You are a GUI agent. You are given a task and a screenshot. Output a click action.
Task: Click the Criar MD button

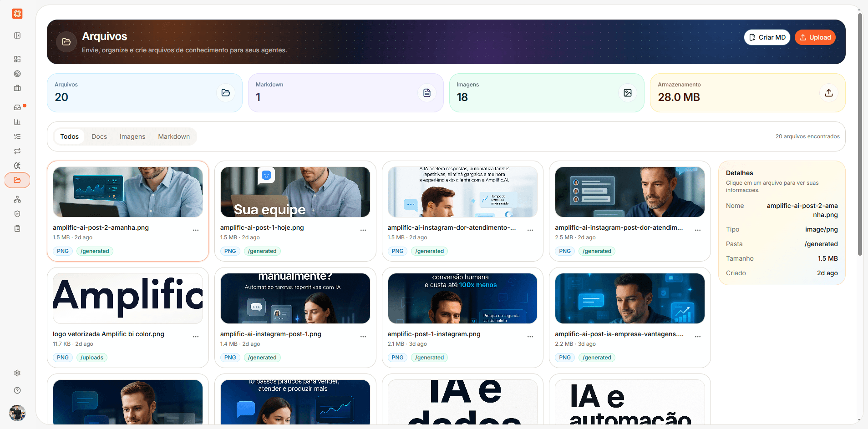(x=767, y=37)
